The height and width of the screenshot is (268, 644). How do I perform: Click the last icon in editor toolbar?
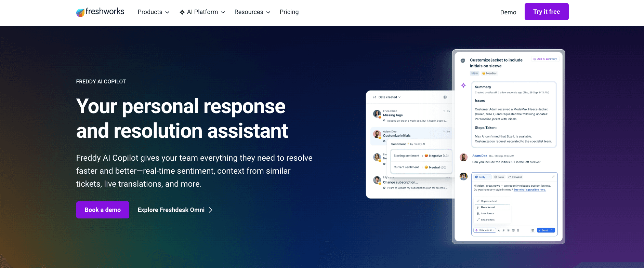(x=518, y=230)
